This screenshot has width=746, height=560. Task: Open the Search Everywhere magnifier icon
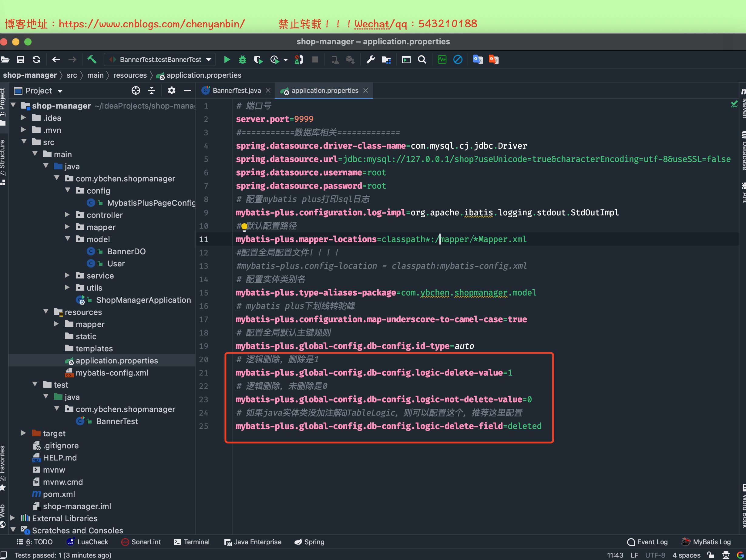(422, 59)
